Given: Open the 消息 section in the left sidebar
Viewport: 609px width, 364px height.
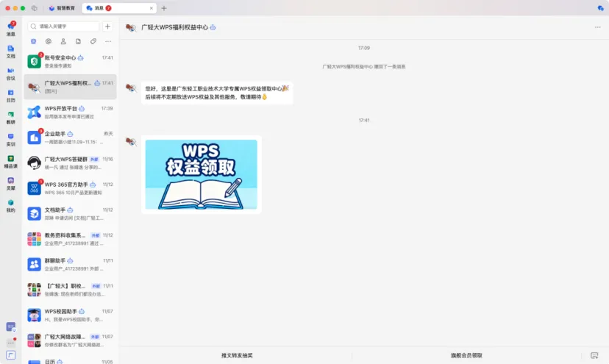Looking at the screenshot, I should 11,29.
